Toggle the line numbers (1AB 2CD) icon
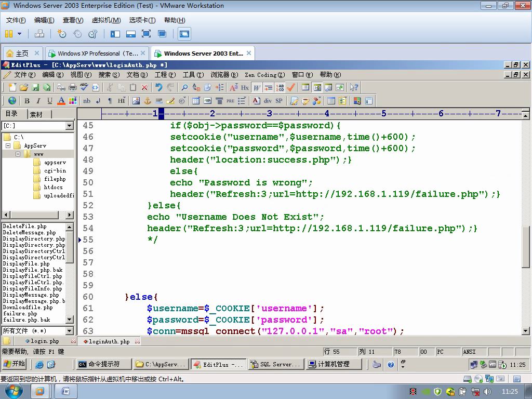 (280, 87)
